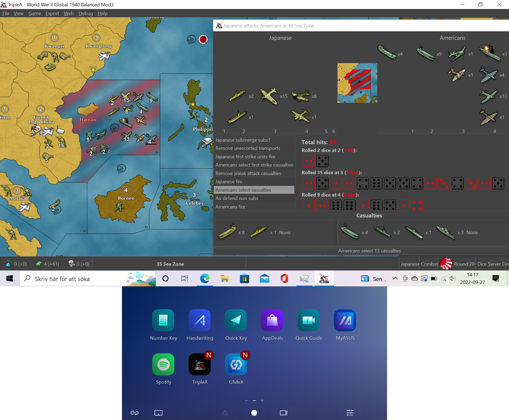Show hidden system tray icons

tap(395, 279)
